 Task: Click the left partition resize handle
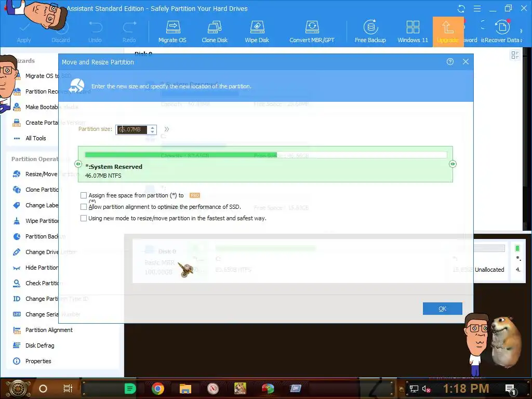[x=78, y=164]
